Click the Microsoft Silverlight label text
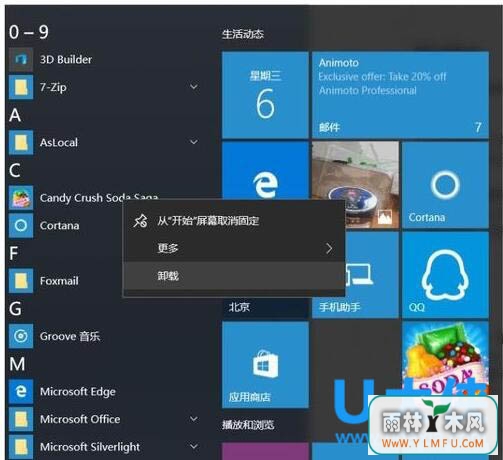503x460 pixels. (90, 447)
